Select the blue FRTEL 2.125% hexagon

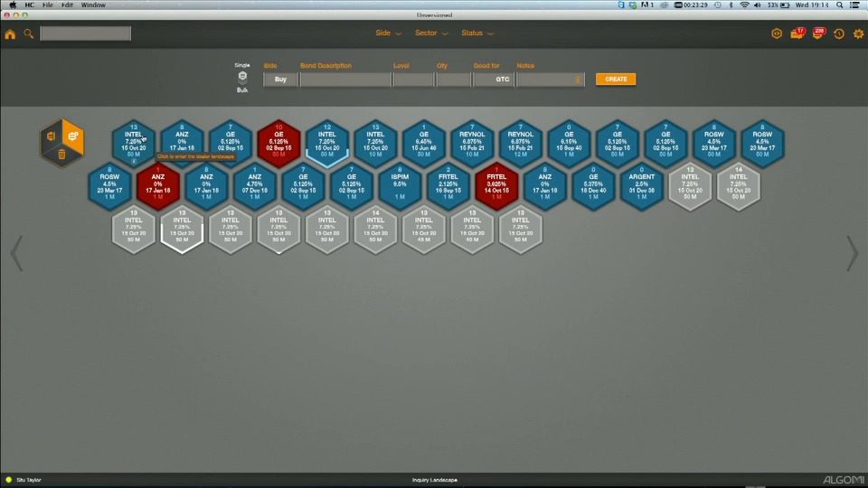point(448,186)
